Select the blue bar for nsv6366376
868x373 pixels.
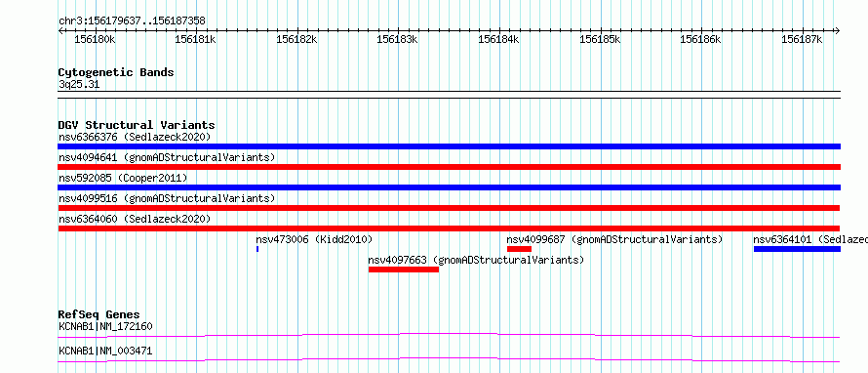[449, 146]
